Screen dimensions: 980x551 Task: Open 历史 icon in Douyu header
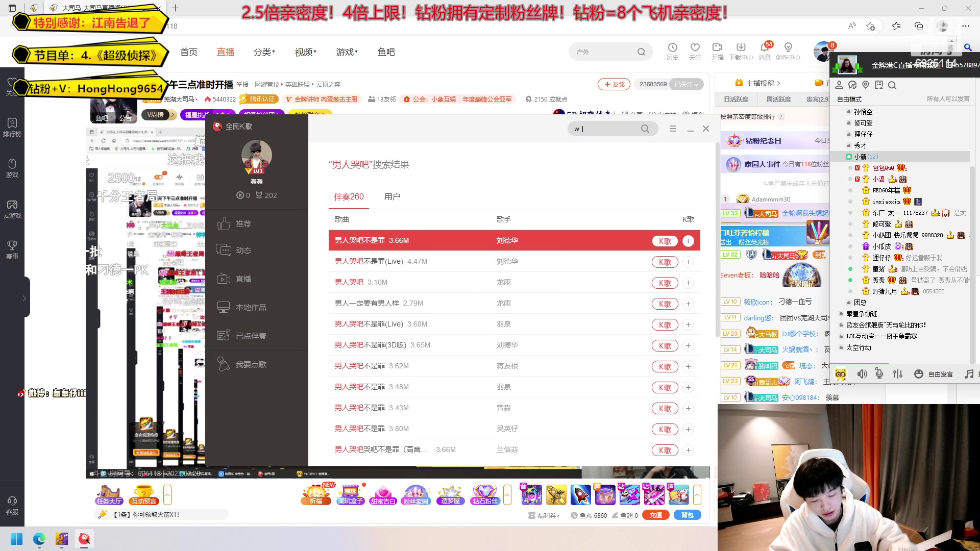tap(673, 52)
